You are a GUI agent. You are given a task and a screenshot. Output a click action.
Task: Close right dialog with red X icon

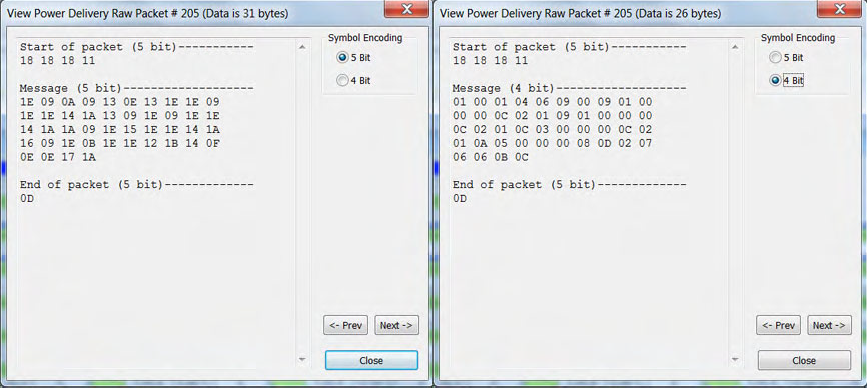pyautogui.click(x=839, y=9)
